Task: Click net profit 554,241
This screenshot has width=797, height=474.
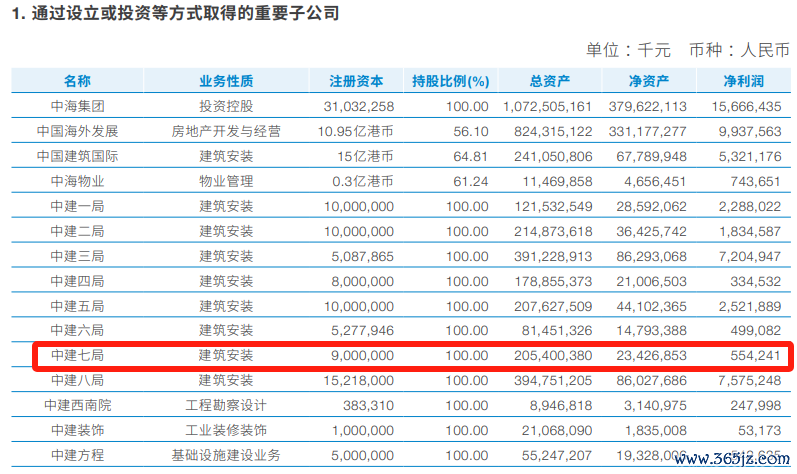Action: 756,355
